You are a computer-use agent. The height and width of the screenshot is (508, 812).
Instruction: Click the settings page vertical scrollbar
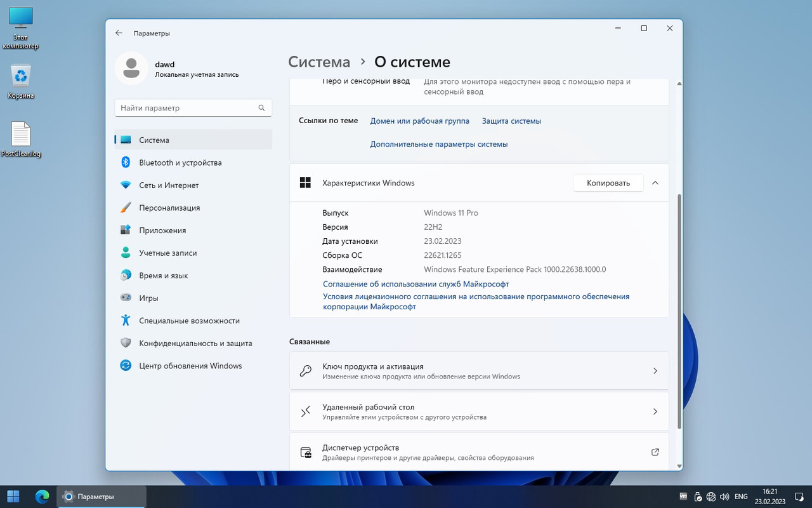[x=679, y=311]
